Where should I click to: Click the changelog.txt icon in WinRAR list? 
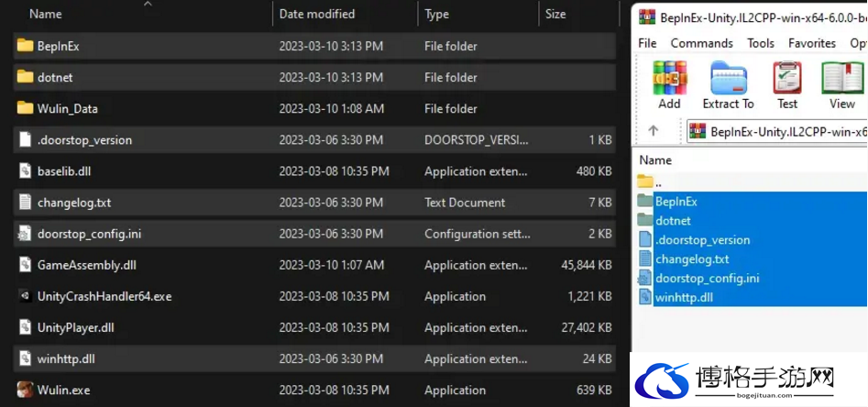[x=645, y=258]
